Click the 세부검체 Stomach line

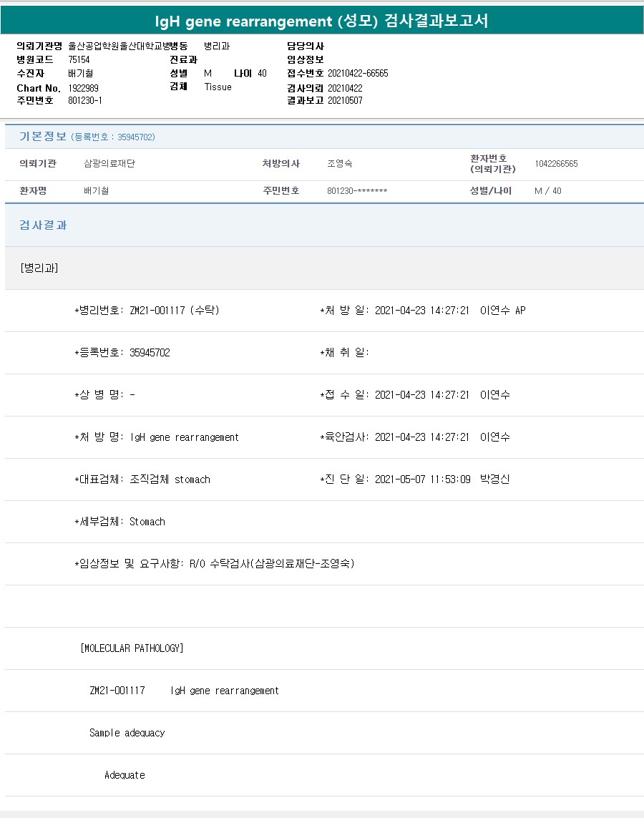pyautogui.click(x=119, y=522)
